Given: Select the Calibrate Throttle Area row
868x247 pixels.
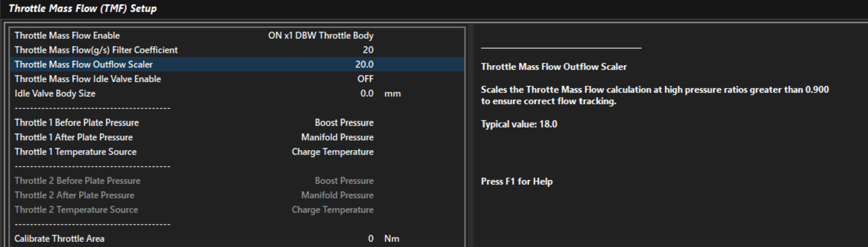Looking at the screenshot, I should coord(237,239).
